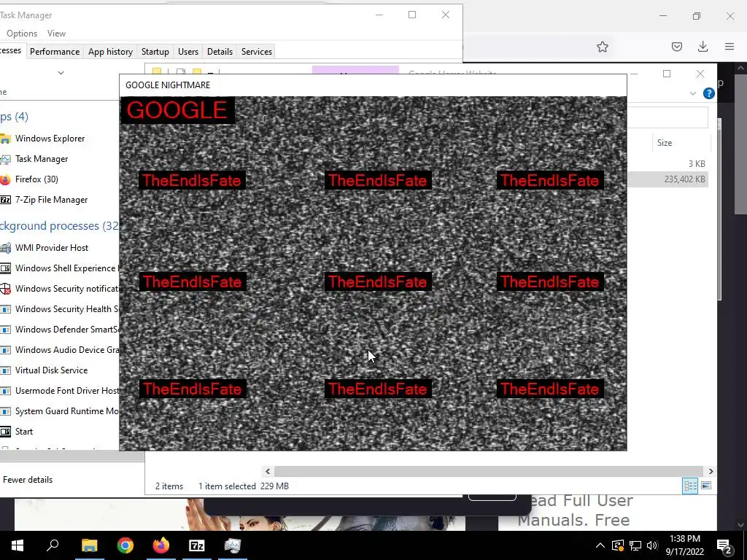Select the 3 KB file row

pos(667,163)
